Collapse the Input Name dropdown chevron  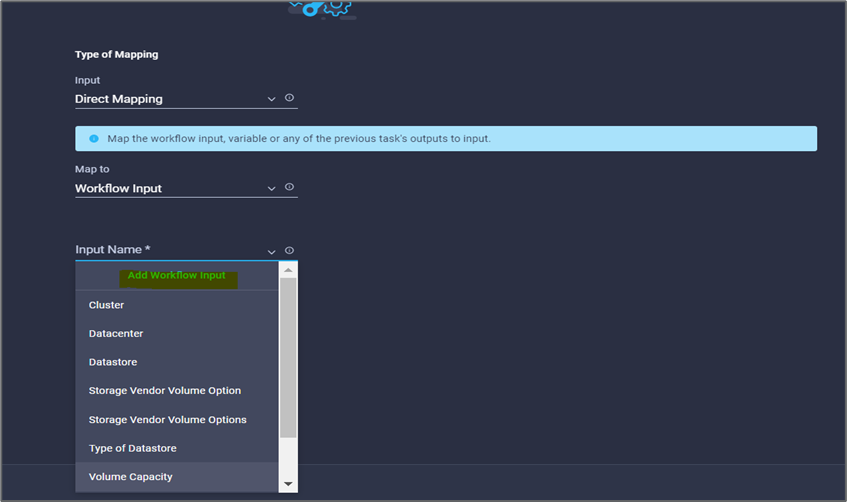pyautogui.click(x=271, y=252)
